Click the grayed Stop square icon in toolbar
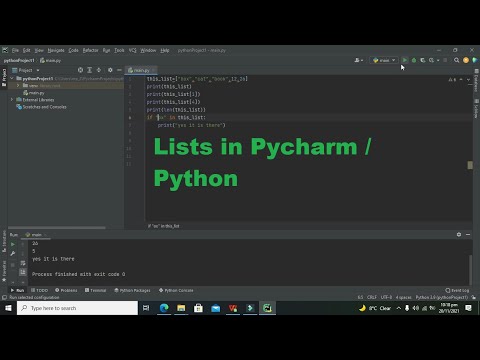Screen dimensions: 480x360 [x=445, y=60]
